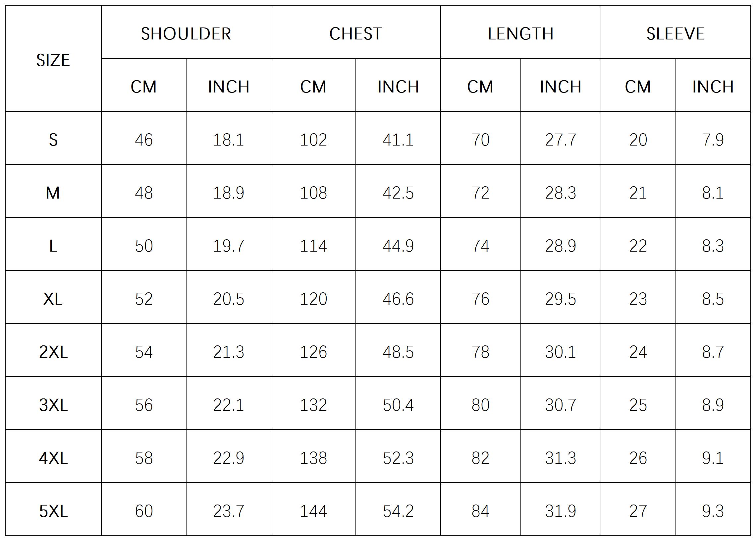Click chest value 102 in S row

pos(313,140)
